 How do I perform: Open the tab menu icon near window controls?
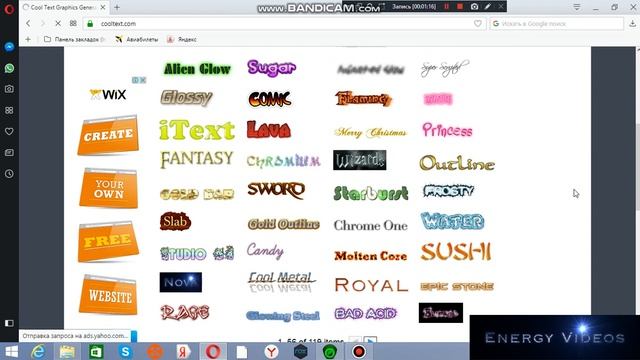(x=577, y=7)
